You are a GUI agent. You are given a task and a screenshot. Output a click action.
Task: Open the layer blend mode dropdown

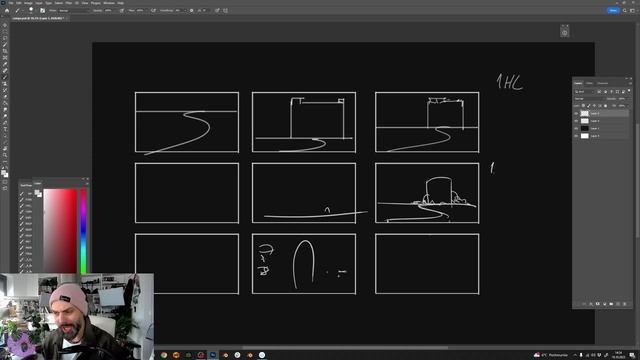click(x=589, y=99)
